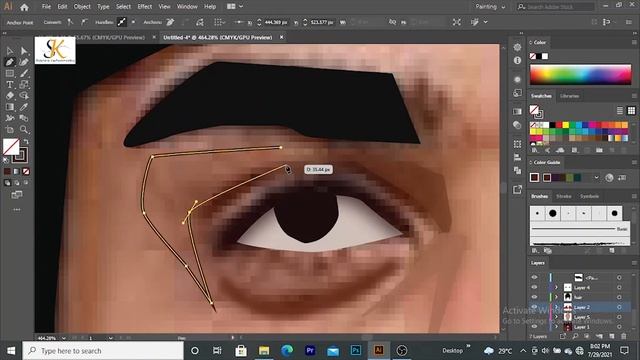Select the Rectangle tool
Image resolution: width=640 pixels, height=360 pixels.
[9, 73]
